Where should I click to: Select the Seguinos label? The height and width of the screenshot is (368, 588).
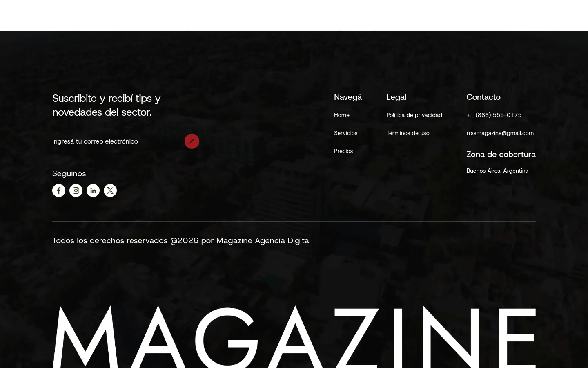(69, 173)
